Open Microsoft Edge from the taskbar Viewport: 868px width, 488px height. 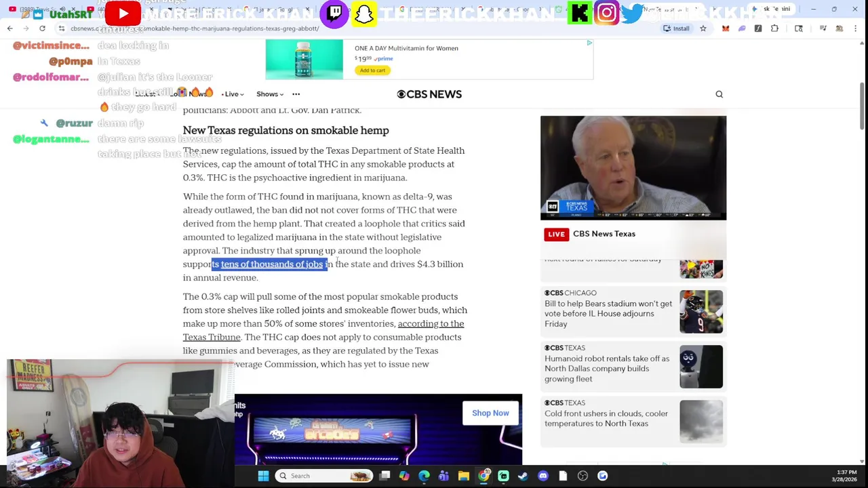(424, 476)
